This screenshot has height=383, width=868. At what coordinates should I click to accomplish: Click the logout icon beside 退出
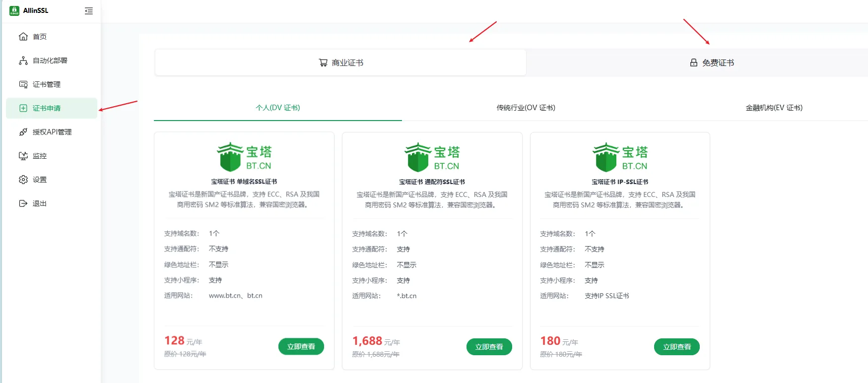click(x=23, y=203)
